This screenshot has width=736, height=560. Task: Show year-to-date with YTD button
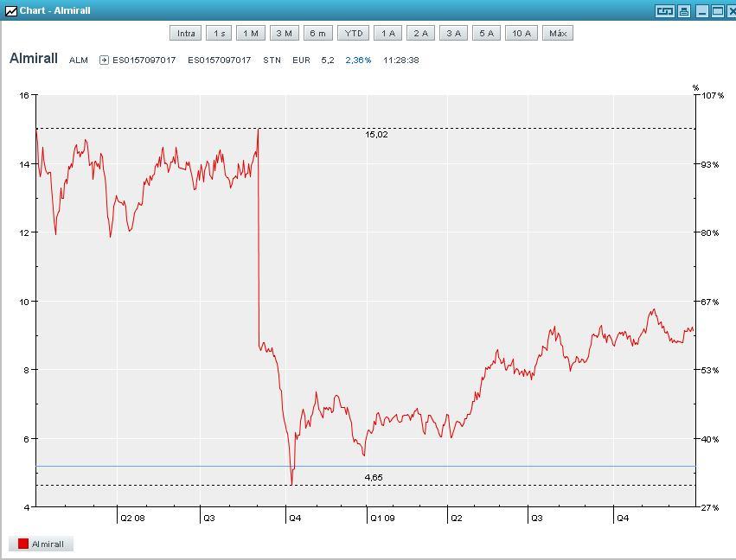click(354, 34)
